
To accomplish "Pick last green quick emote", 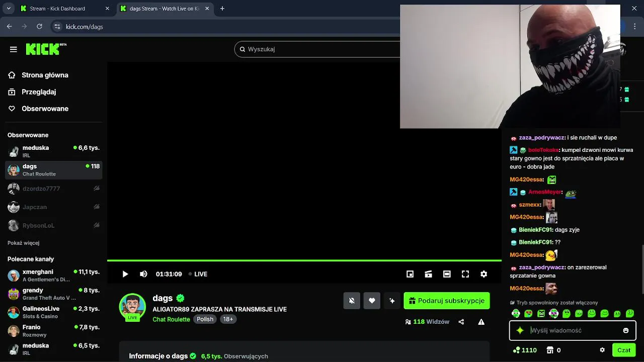I will pos(630,314).
